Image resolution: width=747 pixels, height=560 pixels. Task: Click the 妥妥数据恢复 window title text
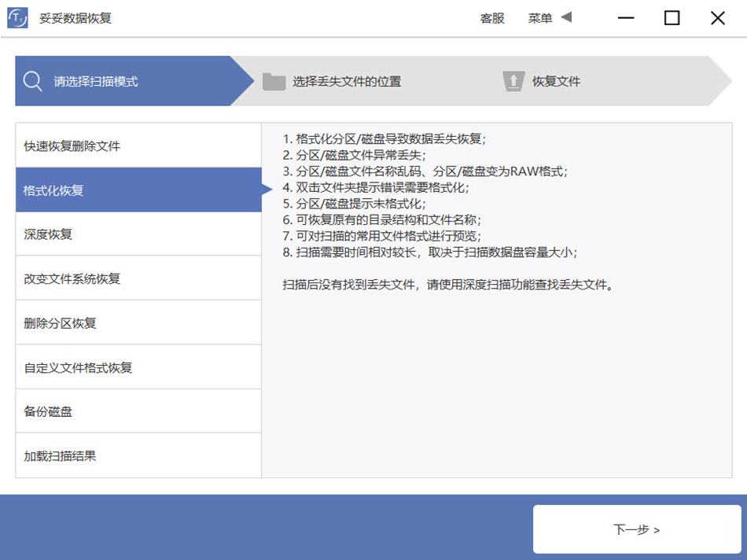pos(75,18)
